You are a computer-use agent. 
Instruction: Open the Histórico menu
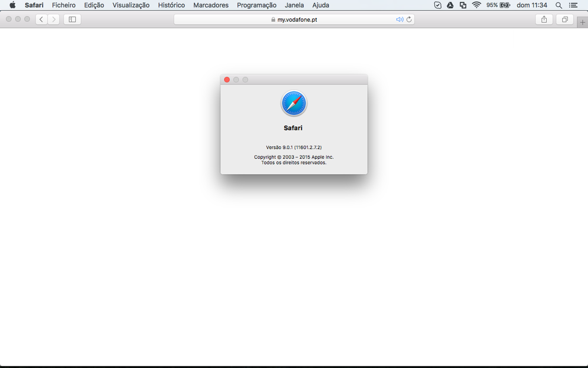[x=171, y=5]
